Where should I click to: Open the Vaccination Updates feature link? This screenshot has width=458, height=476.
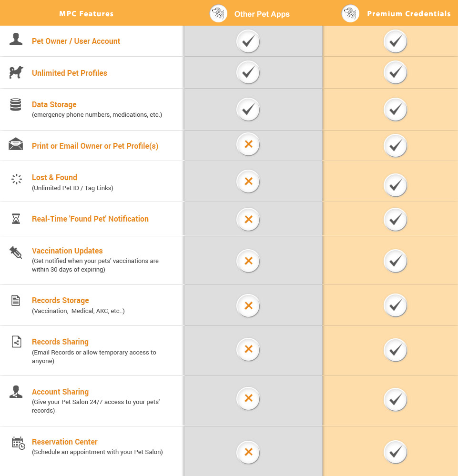67,251
